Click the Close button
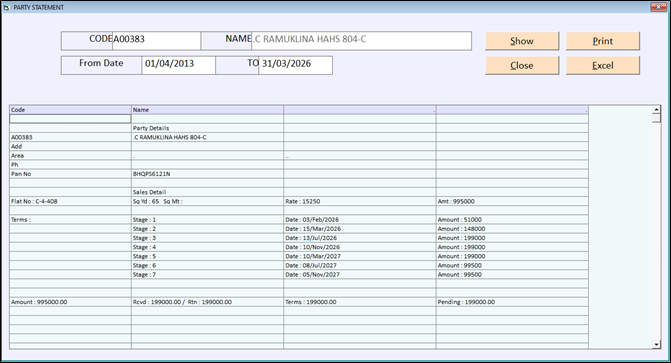Image resolution: width=671 pixels, height=363 pixels. click(522, 65)
